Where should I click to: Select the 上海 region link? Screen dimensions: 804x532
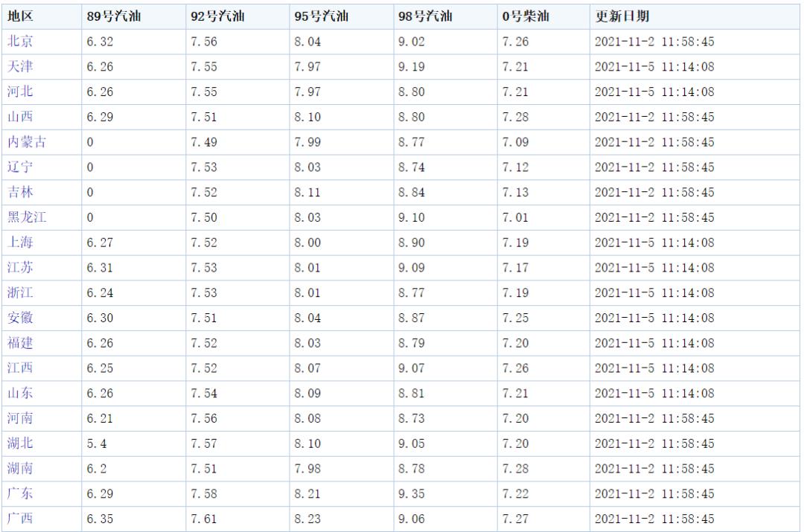(20, 243)
